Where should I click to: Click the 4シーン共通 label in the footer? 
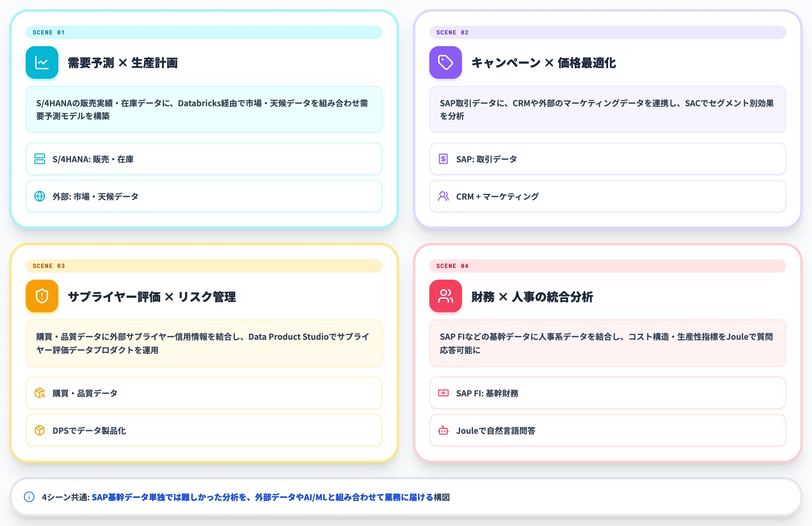click(x=66, y=497)
